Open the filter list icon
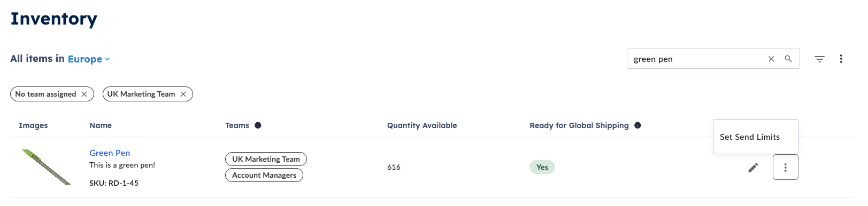This screenshot has height=206, width=868. [819, 59]
